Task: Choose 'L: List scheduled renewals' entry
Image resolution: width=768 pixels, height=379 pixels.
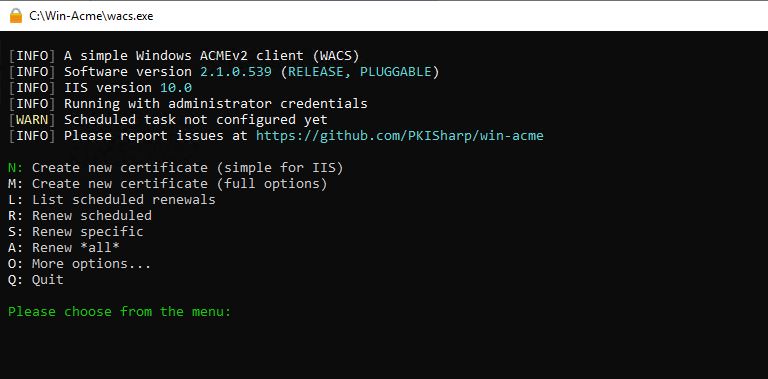Action: (x=112, y=200)
